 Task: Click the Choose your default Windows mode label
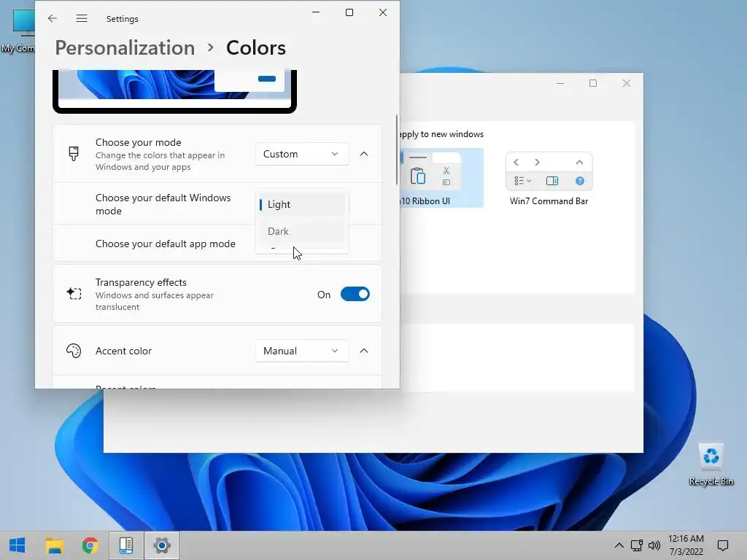[x=163, y=204]
